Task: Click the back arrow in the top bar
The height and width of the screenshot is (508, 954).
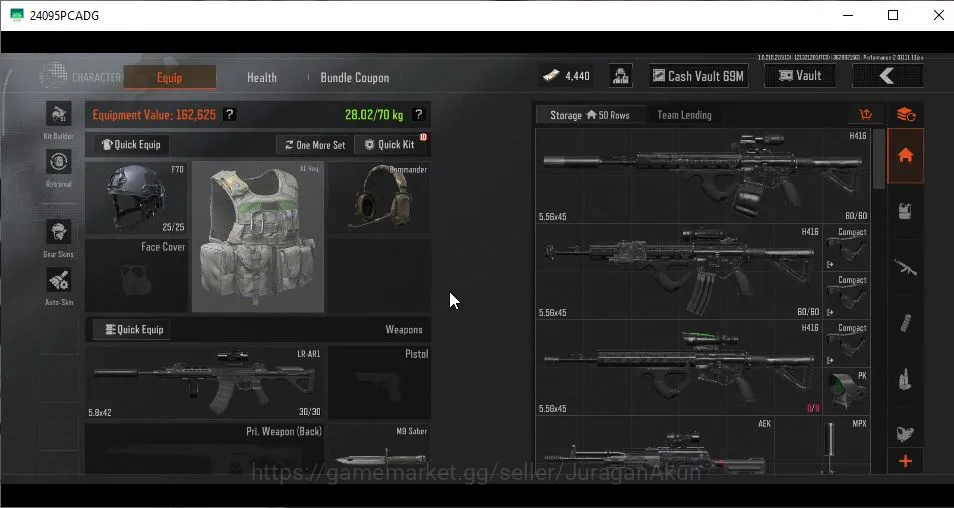Action: pyautogui.click(x=888, y=76)
